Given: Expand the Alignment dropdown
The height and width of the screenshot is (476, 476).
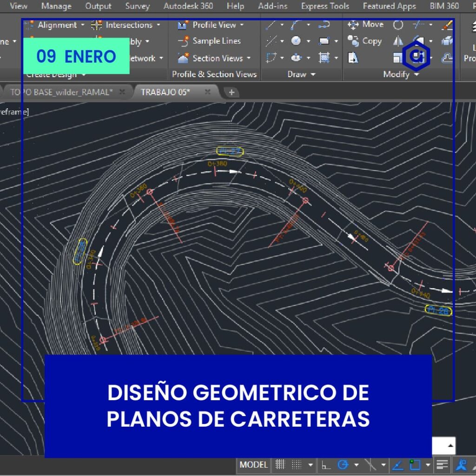Looking at the screenshot, I should point(83,25).
